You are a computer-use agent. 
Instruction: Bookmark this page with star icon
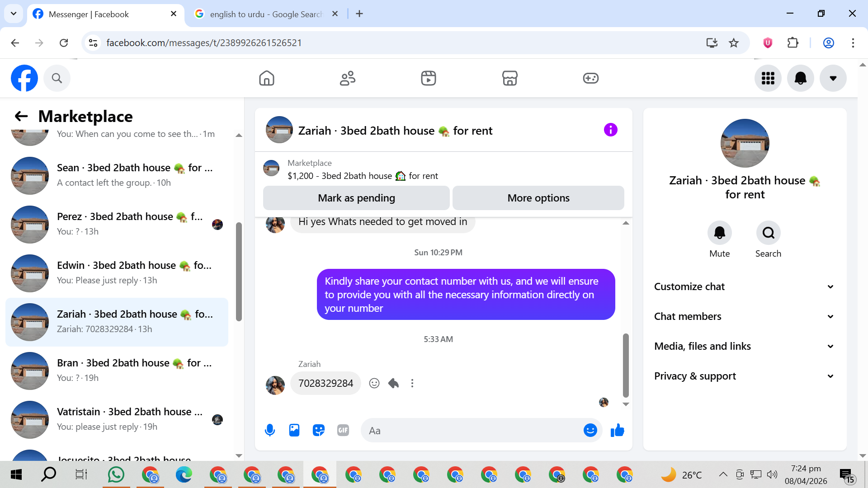(734, 43)
